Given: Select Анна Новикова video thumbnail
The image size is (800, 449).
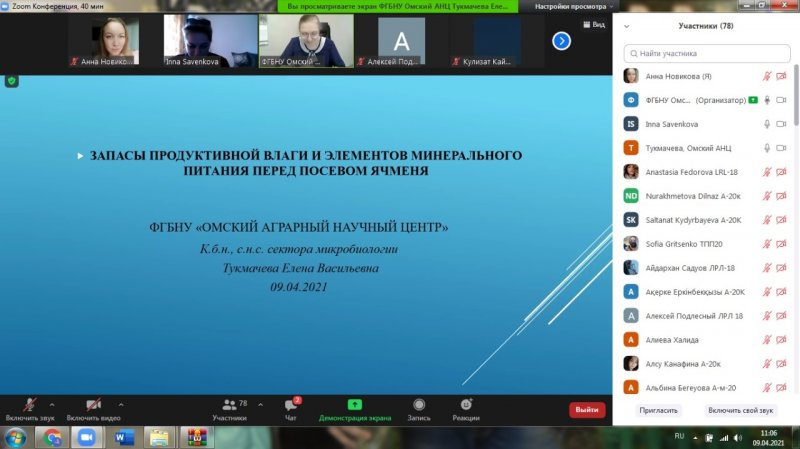Looking at the screenshot, I should 115,42.
